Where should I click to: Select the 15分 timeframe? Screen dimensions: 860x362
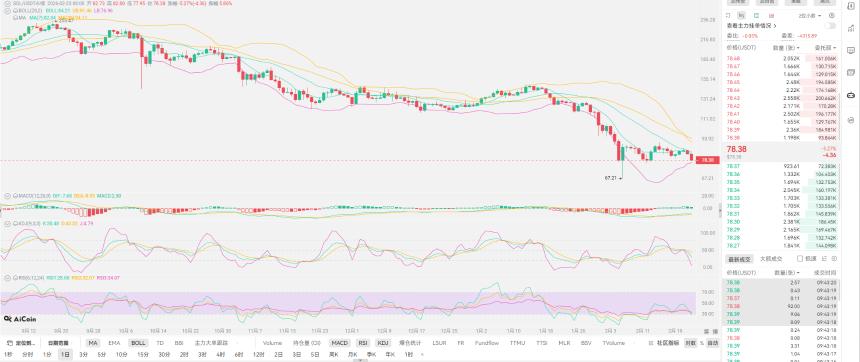[143, 354]
